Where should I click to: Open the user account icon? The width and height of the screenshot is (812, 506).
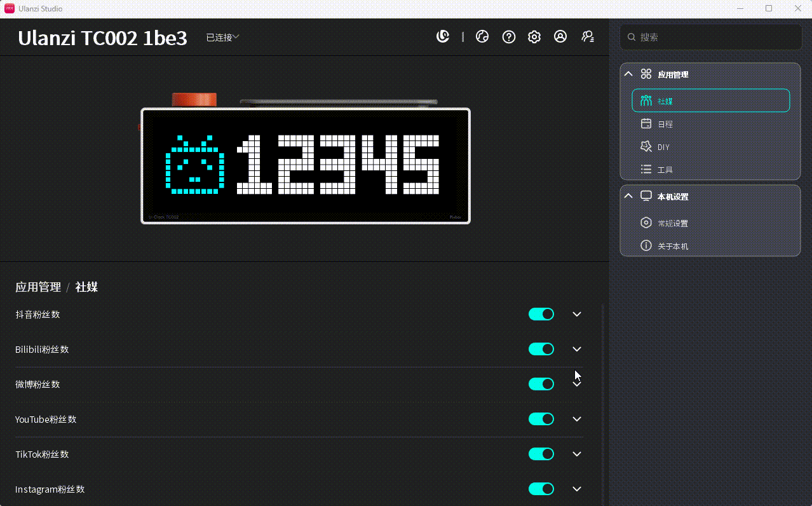coord(560,37)
